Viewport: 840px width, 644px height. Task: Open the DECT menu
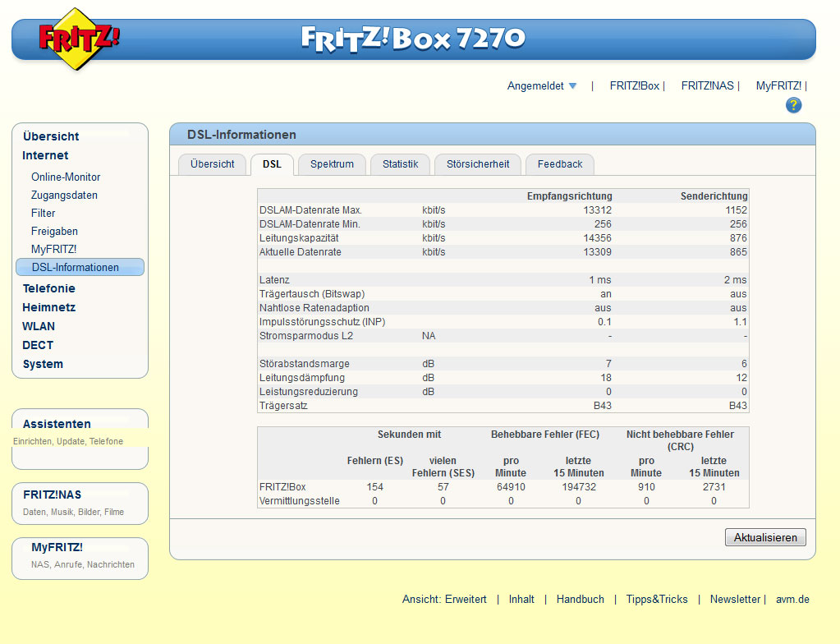38,345
